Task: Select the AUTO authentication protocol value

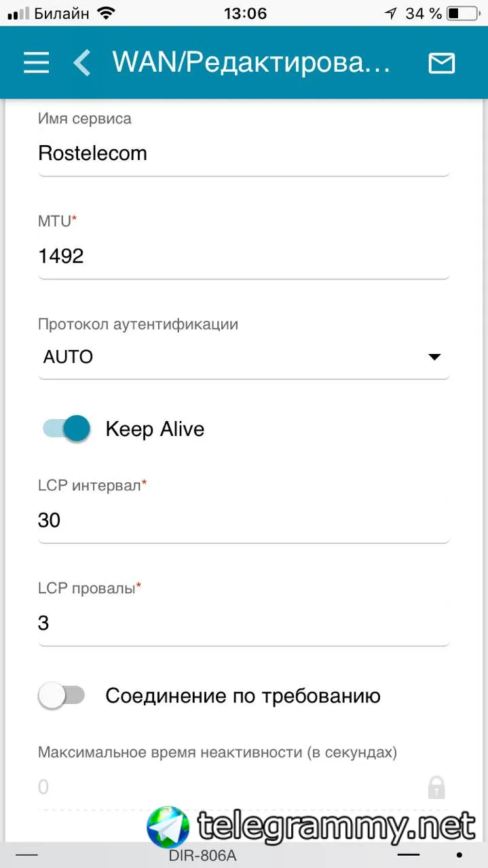Action: (x=69, y=357)
